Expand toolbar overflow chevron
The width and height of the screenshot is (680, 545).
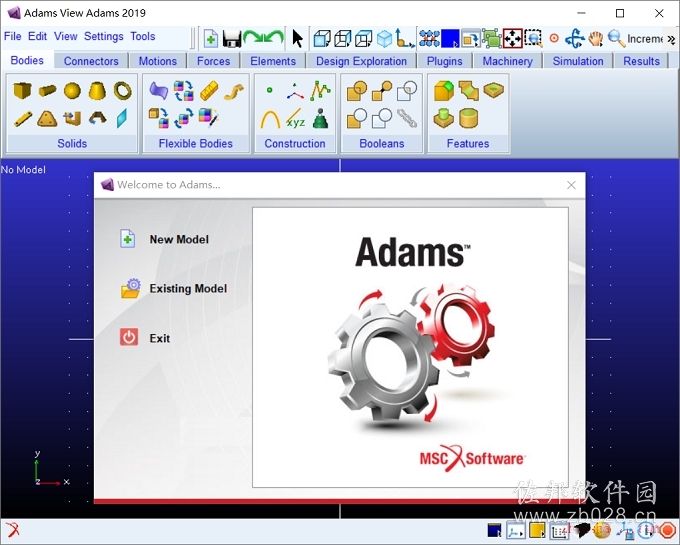tap(671, 39)
